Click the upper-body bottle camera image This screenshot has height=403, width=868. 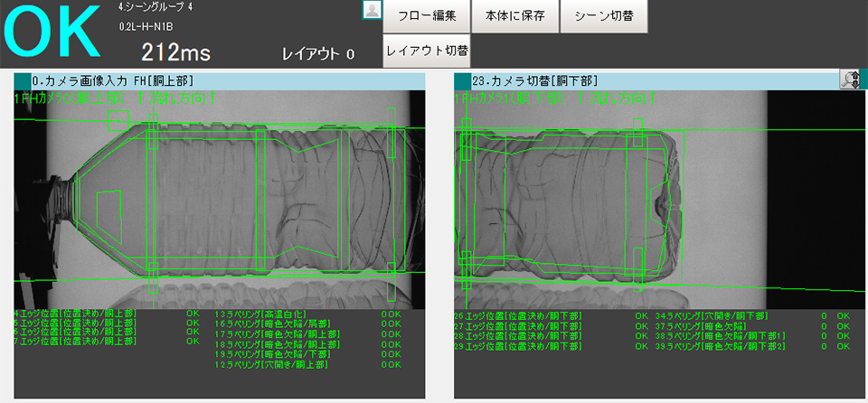click(x=219, y=200)
